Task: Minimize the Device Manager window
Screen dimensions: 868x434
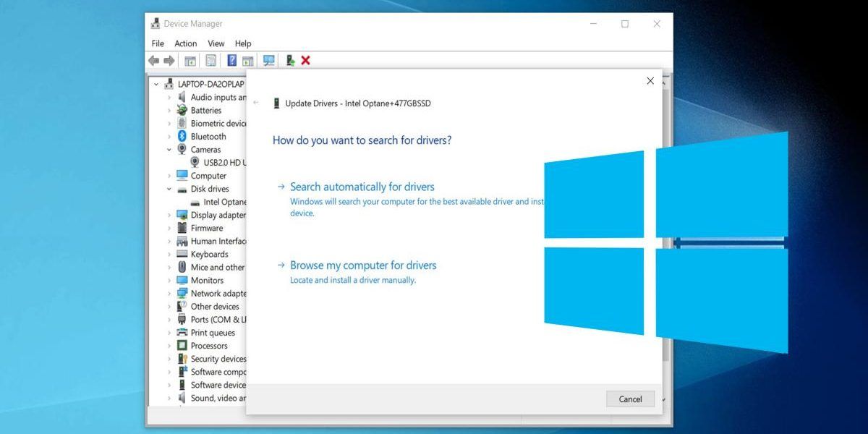Action: [x=593, y=24]
